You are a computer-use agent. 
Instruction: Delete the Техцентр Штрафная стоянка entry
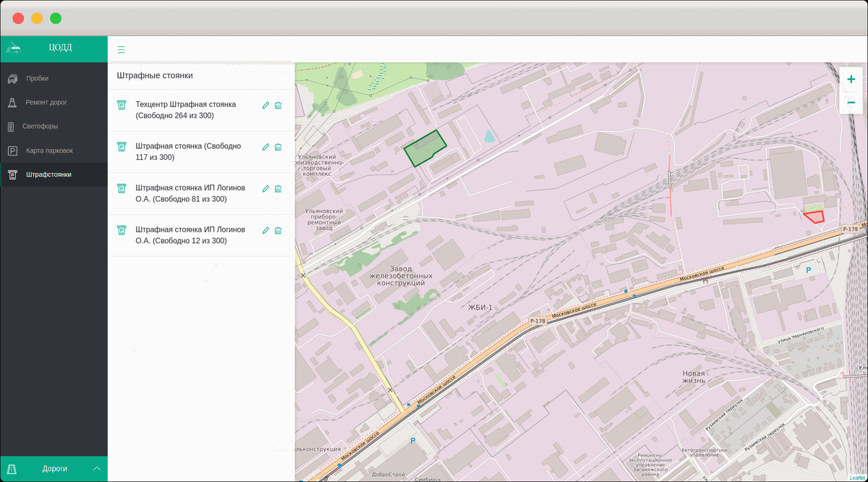278,106
